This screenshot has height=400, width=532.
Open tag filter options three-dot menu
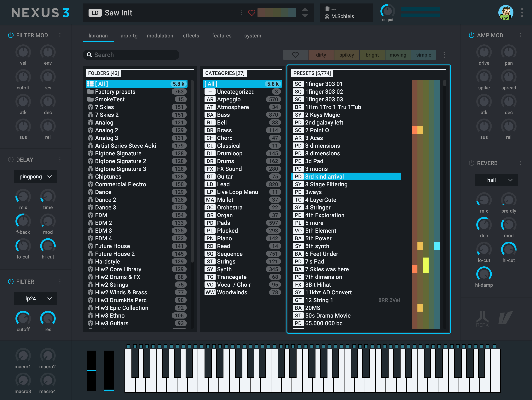click(444, 55)
